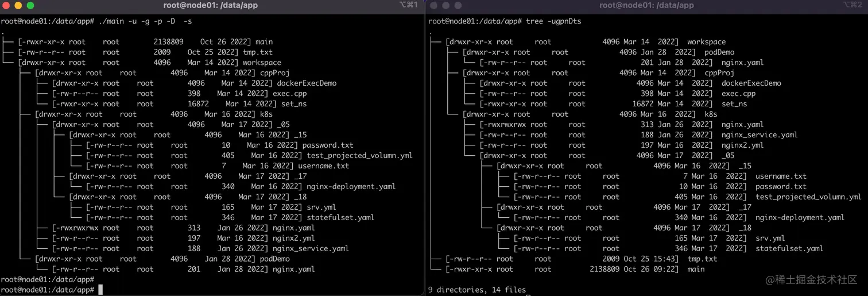This screenshot has height=296, width=868.
Task: Select username.txt in the tree output
Action: (x=781, y=176)
